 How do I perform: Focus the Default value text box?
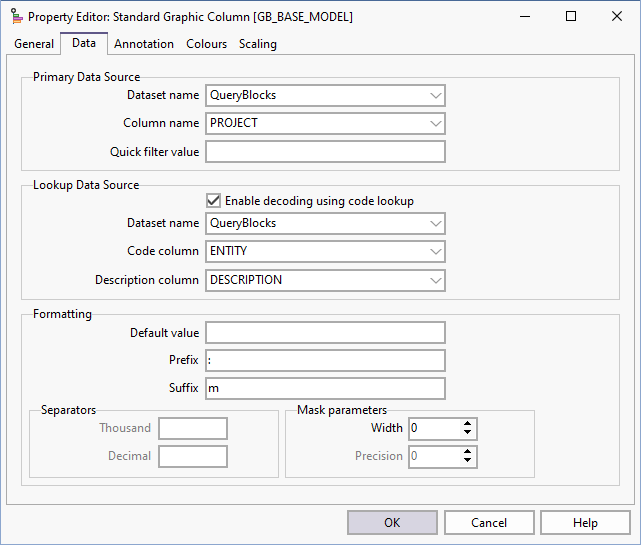pyautogui.click(x=325, y=333)
